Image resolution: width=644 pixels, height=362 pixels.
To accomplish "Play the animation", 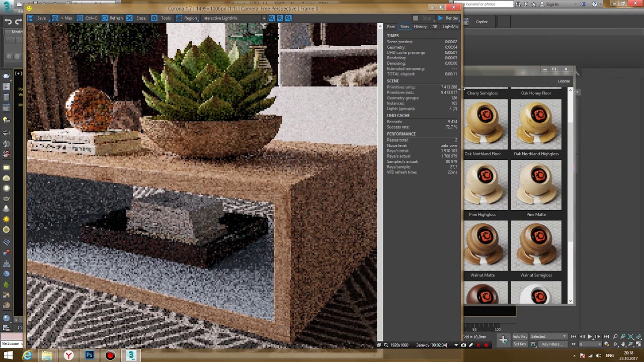I will pyautogui.click(x=590, y=336).
